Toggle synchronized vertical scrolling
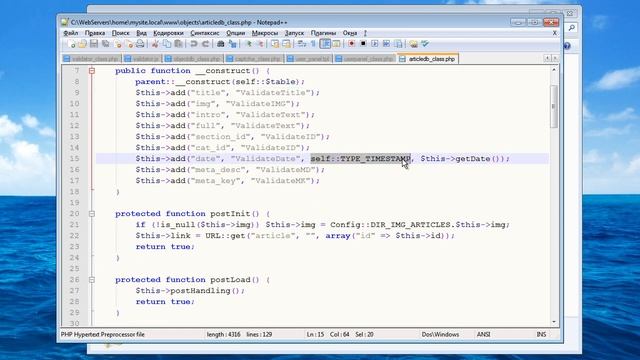 pos(275,44)
